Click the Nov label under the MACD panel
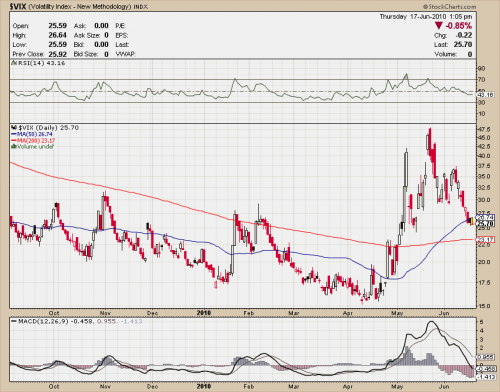The image size is (500, 392). tap(105, 386)
